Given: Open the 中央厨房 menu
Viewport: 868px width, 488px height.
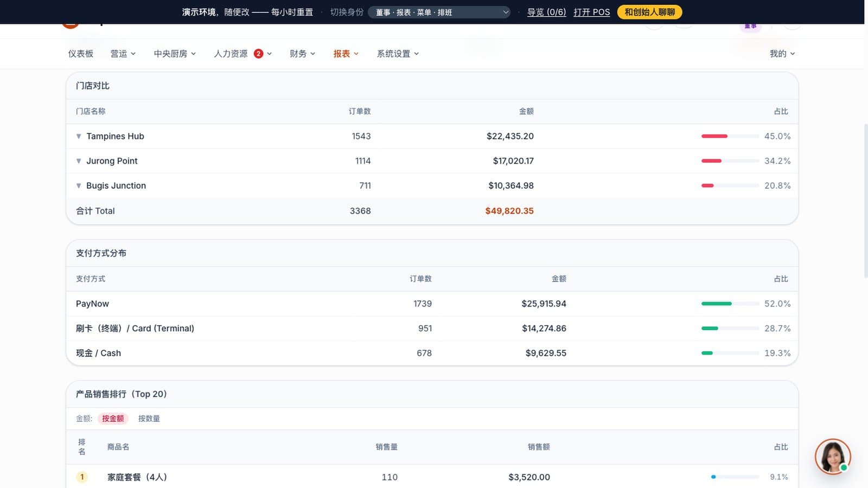Looking at the screenshot, I should [x=175, y=54].
